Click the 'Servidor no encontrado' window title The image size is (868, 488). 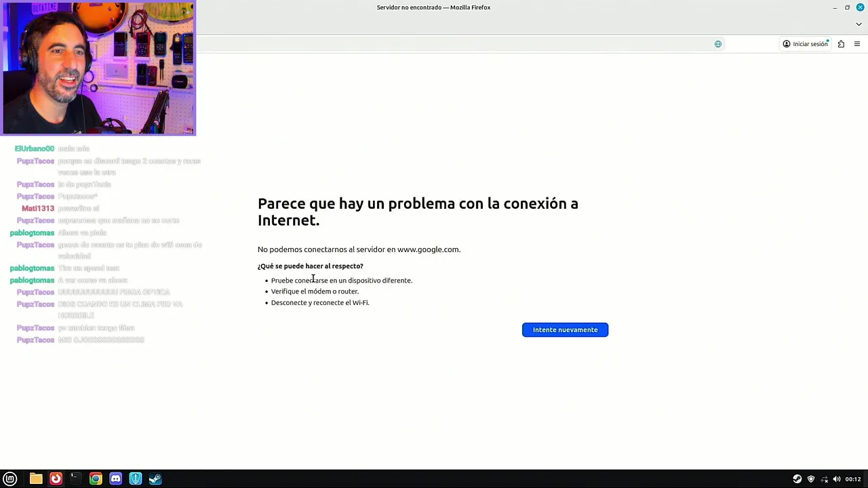433,7
